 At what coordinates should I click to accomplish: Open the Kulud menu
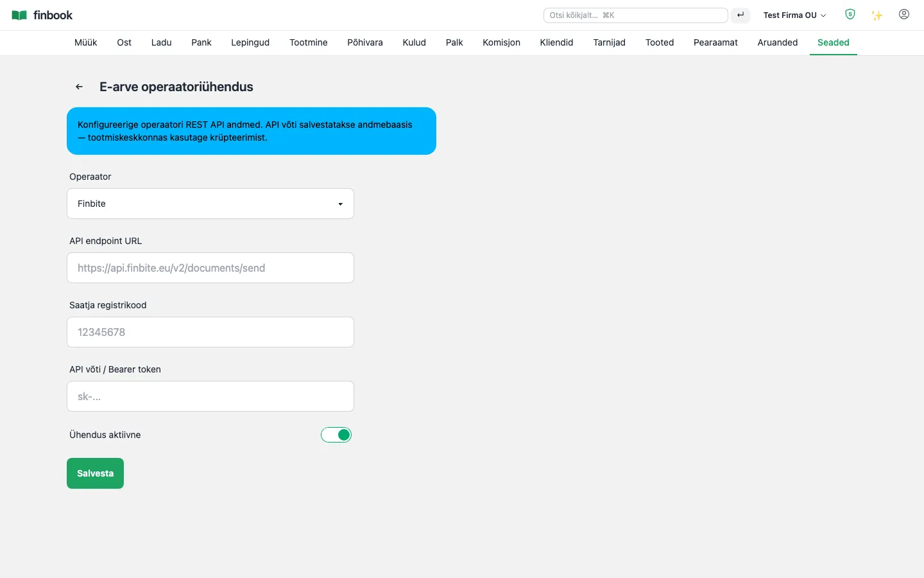(415, 42)
